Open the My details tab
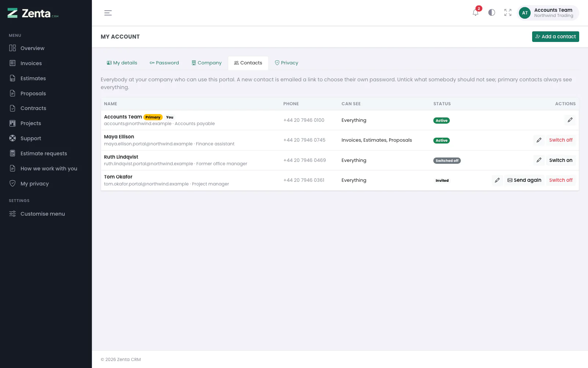The height and width of the screenshot is (368, 588). [x=122, y=63]
